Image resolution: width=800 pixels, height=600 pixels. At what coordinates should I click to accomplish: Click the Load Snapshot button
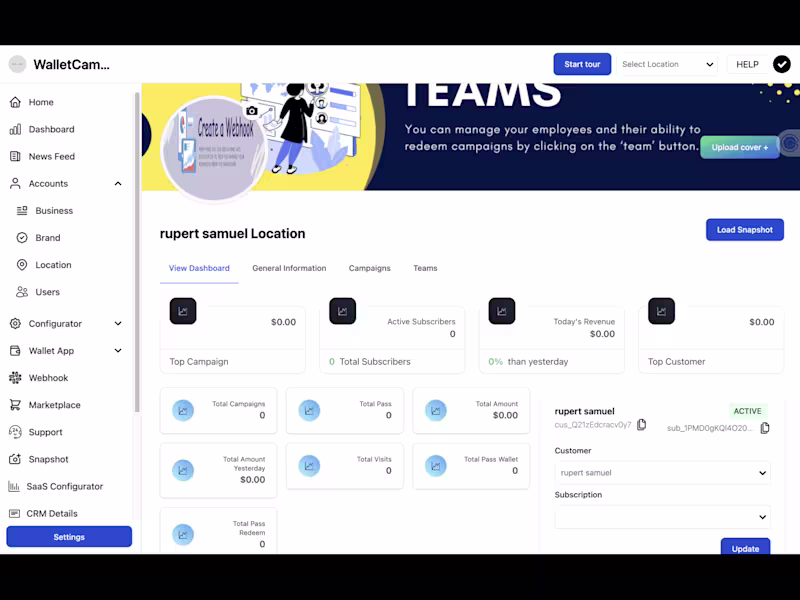coord(745,230)
